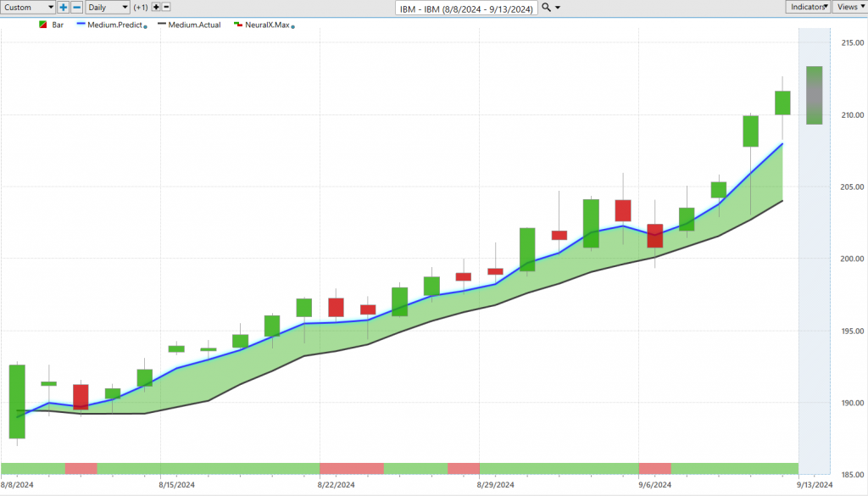The width and height of the screenshot is (868, 496).
Task: Click the black minus forecast decrement button
Action: (166, 7)
